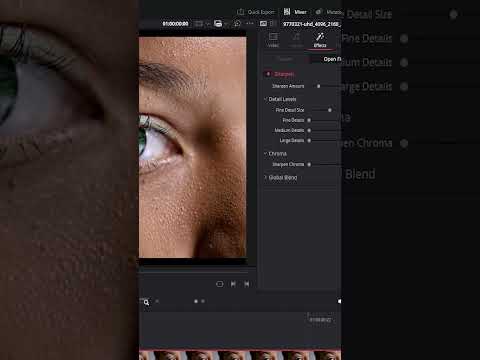The image size is (480, 360).
Task: Click the Fine Detail Size slider handle
Action: click(330, 110)
